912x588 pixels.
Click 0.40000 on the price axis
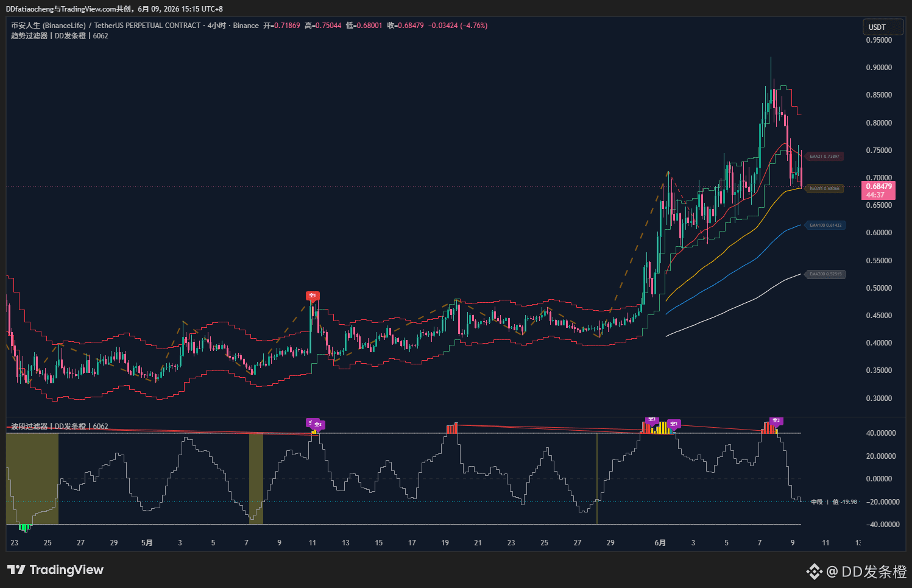point(879,343)
